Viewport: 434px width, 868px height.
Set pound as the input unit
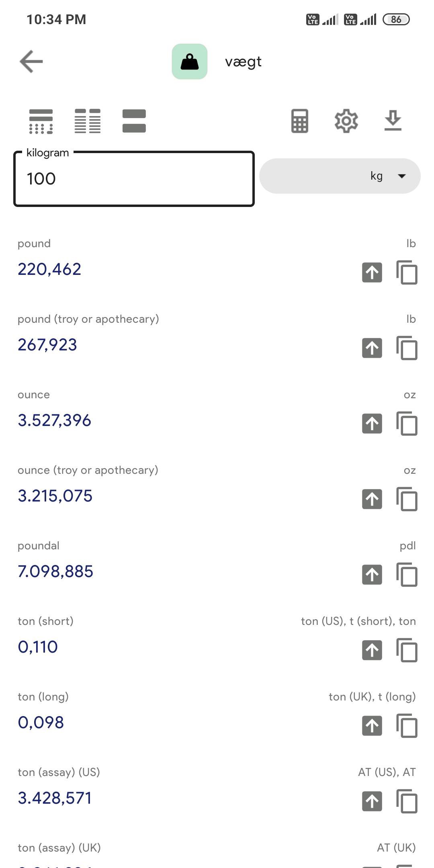[x=372, y=272]
